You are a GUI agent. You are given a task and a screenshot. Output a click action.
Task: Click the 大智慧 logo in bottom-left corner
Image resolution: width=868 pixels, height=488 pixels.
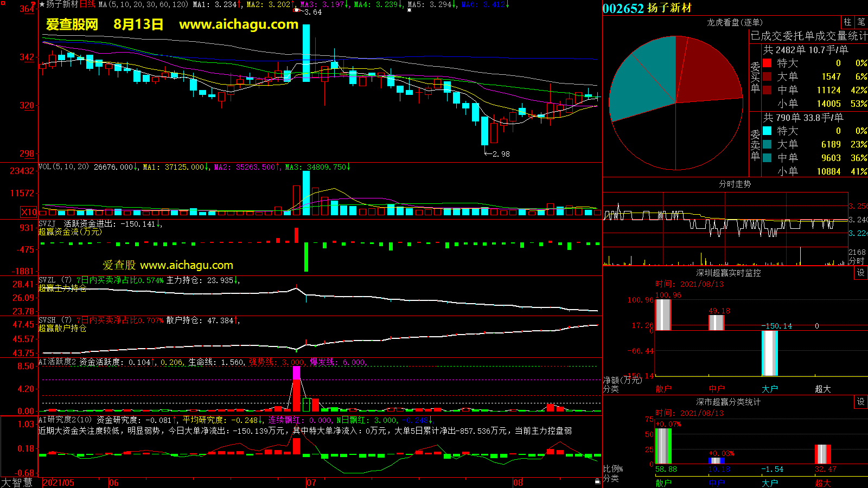point(17,482)
